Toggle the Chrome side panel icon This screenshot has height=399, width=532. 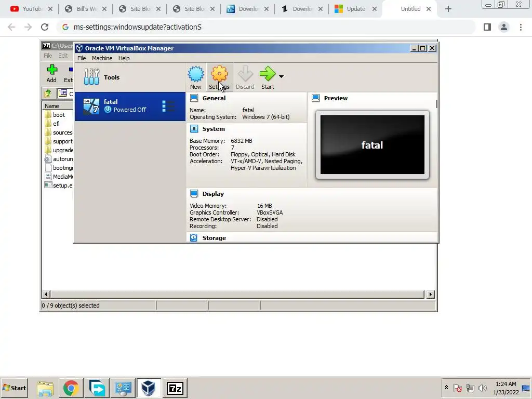487,27
